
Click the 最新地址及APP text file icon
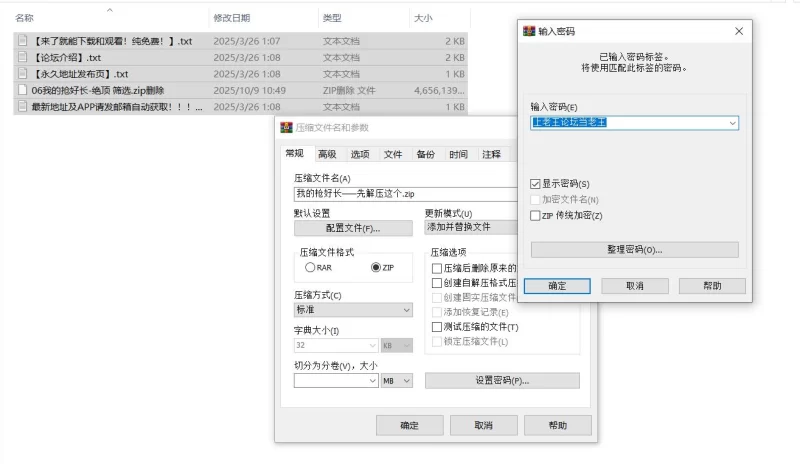point(24,107)
